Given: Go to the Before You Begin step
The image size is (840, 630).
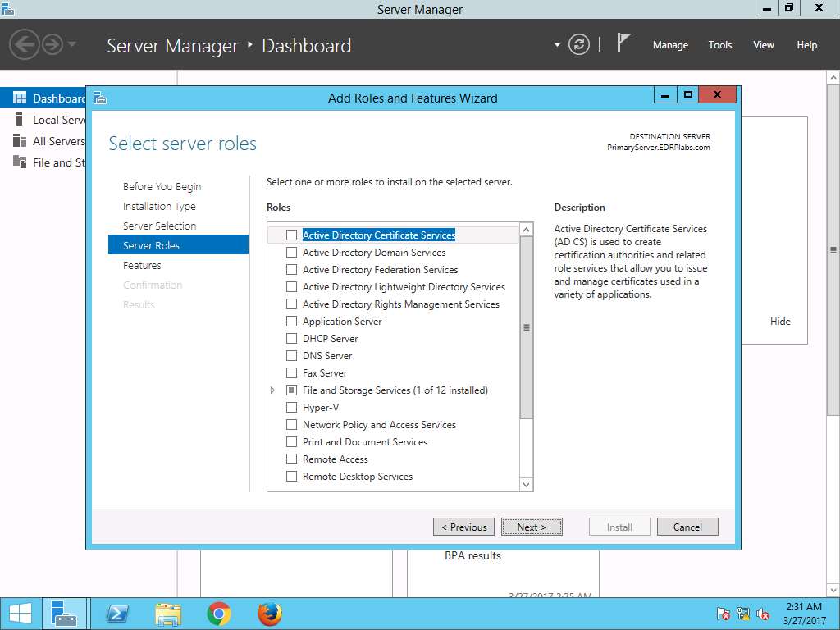Looking at the screenshot, I should tap(162, 186).
